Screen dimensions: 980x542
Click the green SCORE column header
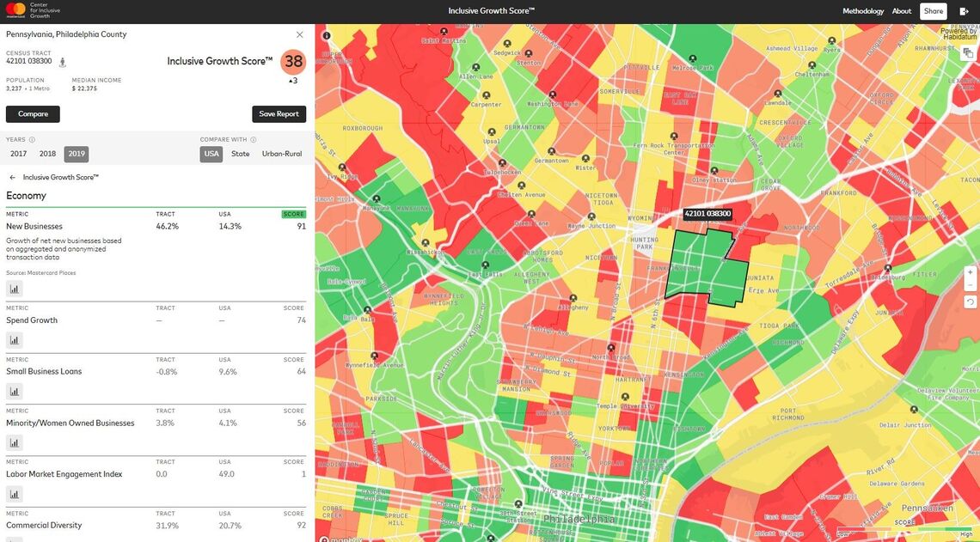294,214
